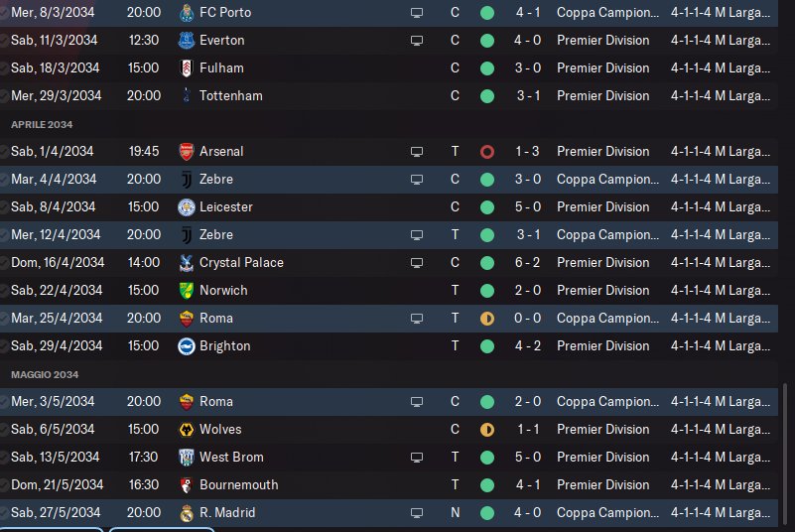Click the Wolves club badge
Image resolution: width=795 pixels, height=532 pixels.
point(186,430)
